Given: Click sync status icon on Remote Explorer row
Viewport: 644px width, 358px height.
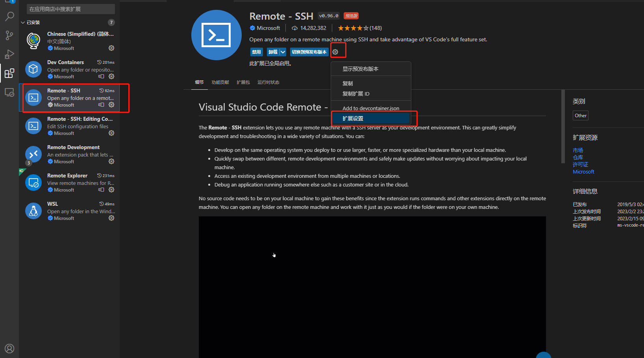Looking at the screenshot, I should coord(101,190).
